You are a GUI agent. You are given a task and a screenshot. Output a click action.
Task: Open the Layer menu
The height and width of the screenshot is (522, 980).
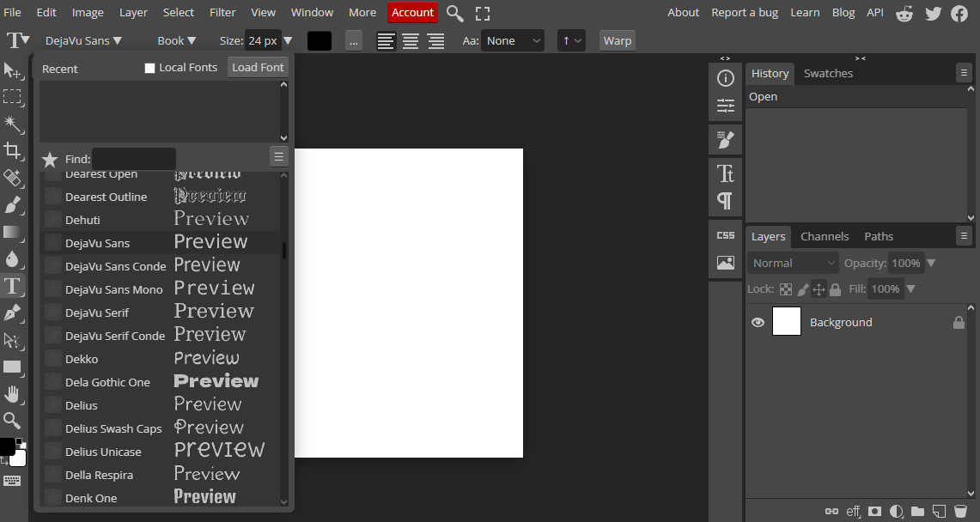point(133,13)
